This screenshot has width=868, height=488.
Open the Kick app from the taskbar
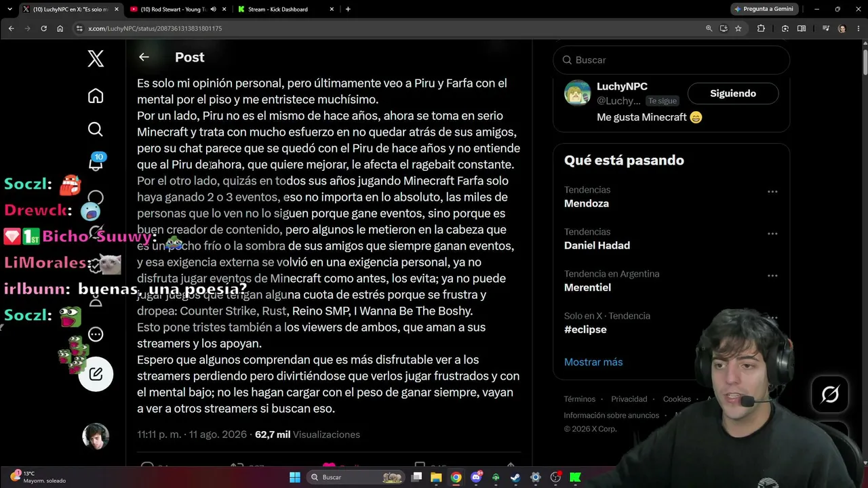[575, 477]
